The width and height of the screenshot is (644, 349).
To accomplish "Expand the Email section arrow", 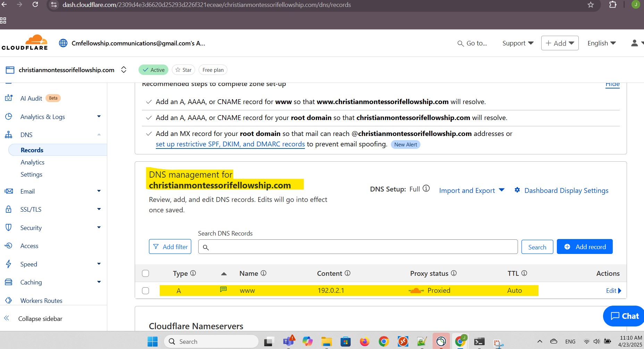I will click(x=99, y=191).
